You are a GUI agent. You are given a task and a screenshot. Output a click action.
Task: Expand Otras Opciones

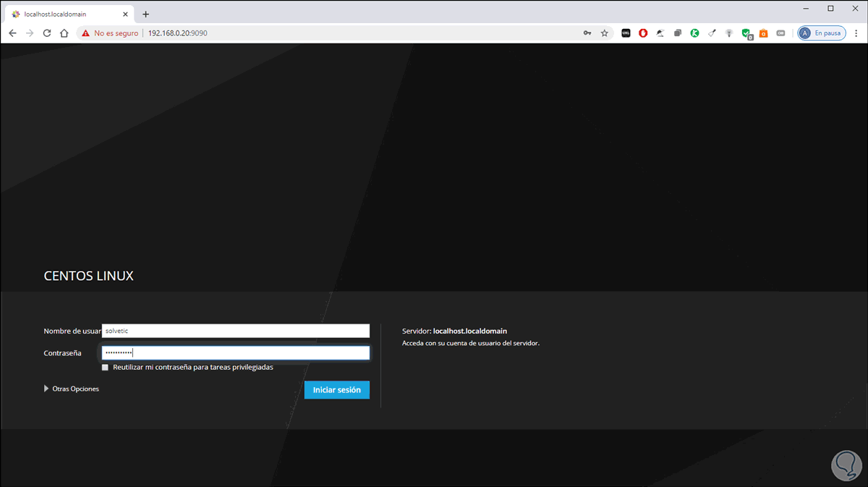72,389
